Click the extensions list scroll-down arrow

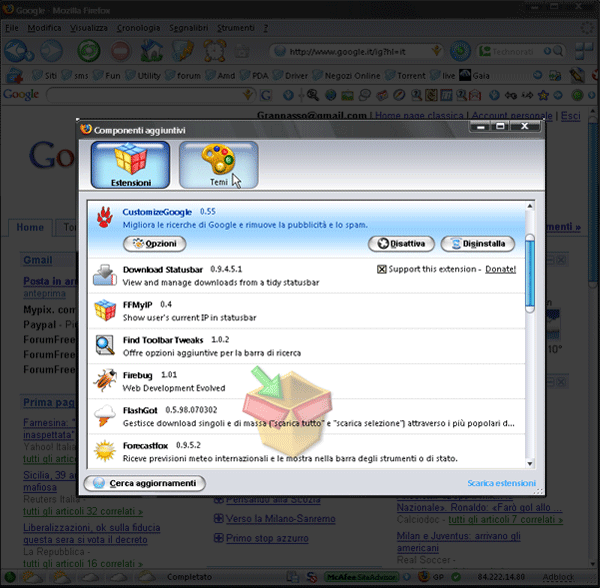coord(530,464)
